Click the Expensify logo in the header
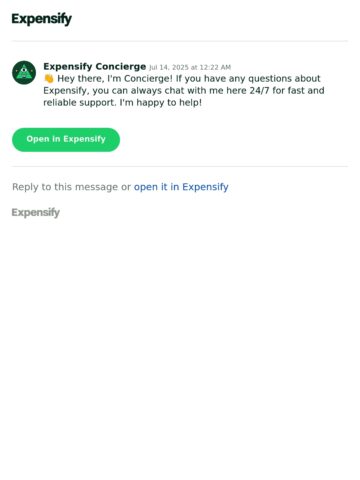 tap(42, 19)
